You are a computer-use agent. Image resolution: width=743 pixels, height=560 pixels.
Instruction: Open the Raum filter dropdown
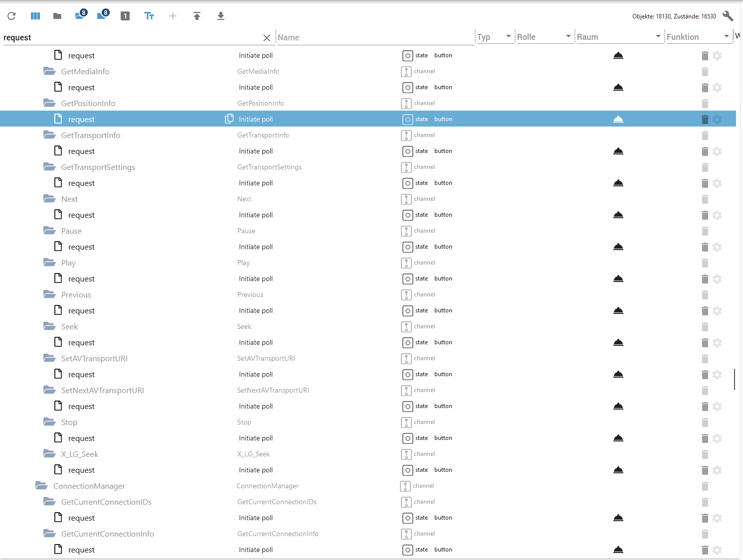click(x=619, y=37)
